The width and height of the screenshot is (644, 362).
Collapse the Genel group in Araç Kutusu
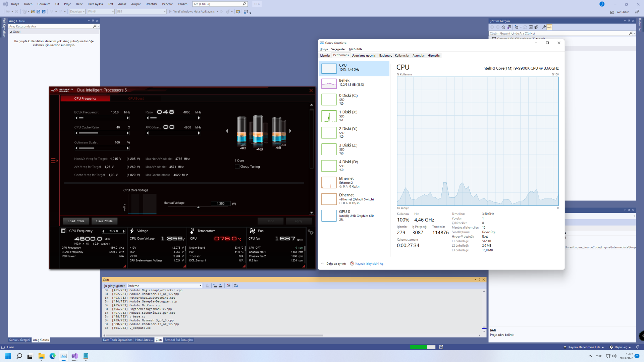(x=11, y=32)
